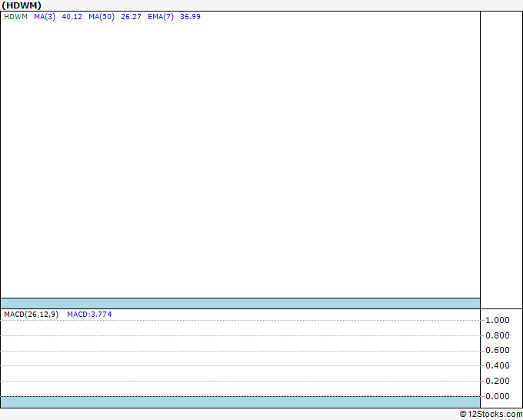The width and height of the screenshot is (523, 420).
Task: Click the 1.000 axis label
Action: click(498, 320)
